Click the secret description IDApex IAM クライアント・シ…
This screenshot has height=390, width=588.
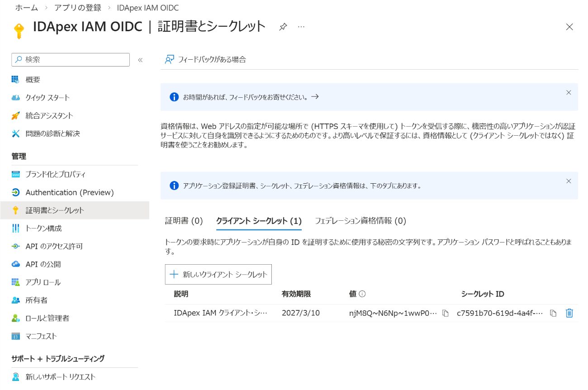pos(221,313)
